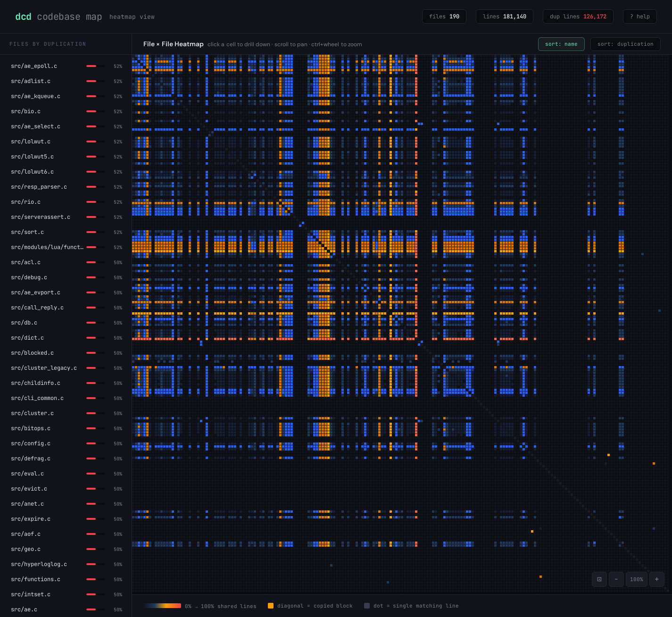Click the orange copied block legend swatch

coord(271,606)
